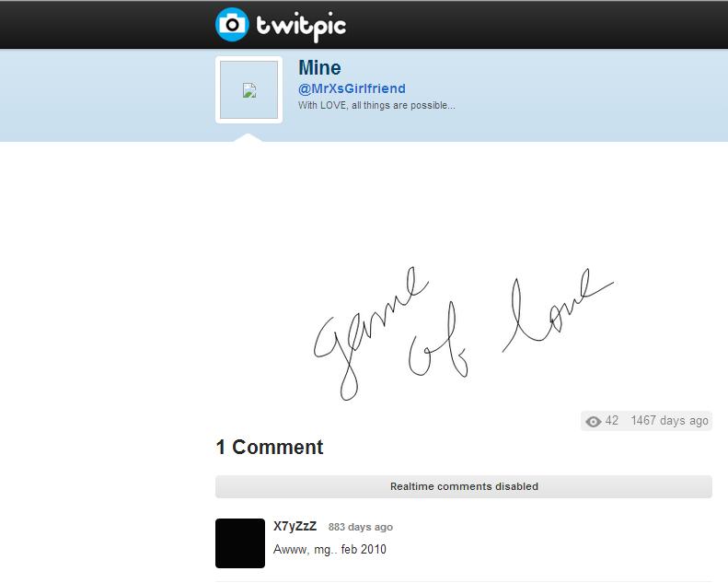Click the "1 Comment" heading

point(270,447)
